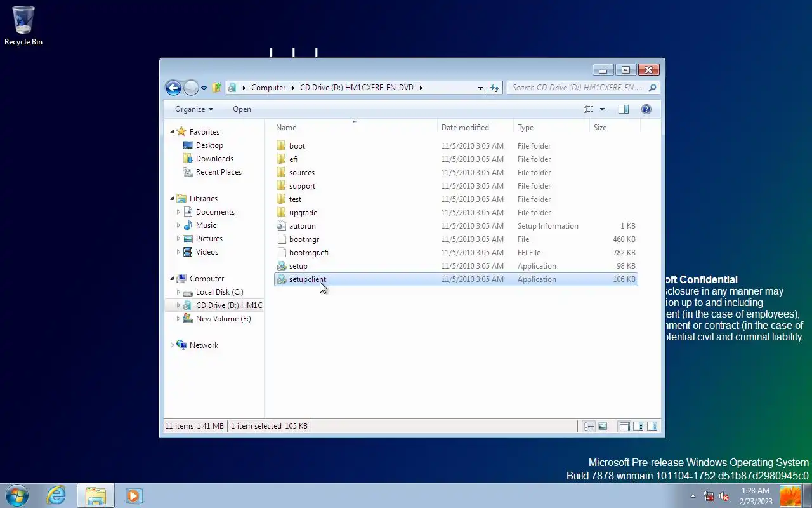
Task: Open the Windows Start orb
Action: (17, 495)
